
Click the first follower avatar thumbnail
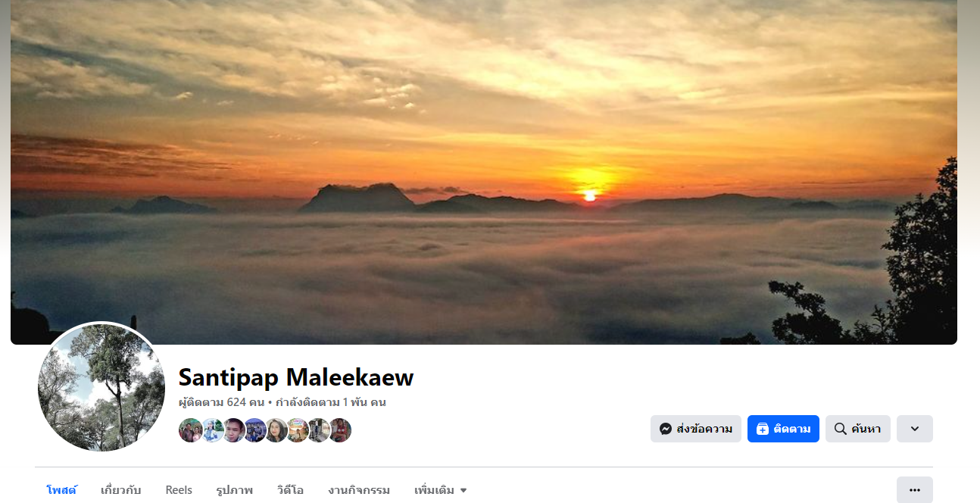190,430
